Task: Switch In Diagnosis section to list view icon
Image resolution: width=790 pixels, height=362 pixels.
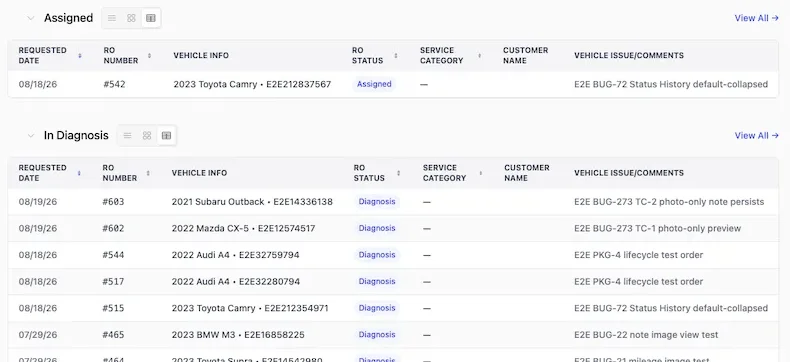Action: [127, 135]
